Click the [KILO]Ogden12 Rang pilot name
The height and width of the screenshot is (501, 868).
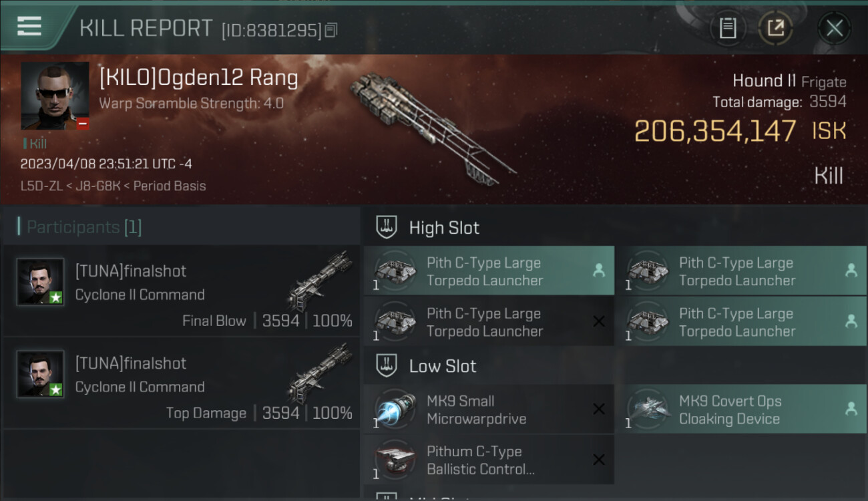click(x=198, y=78)
